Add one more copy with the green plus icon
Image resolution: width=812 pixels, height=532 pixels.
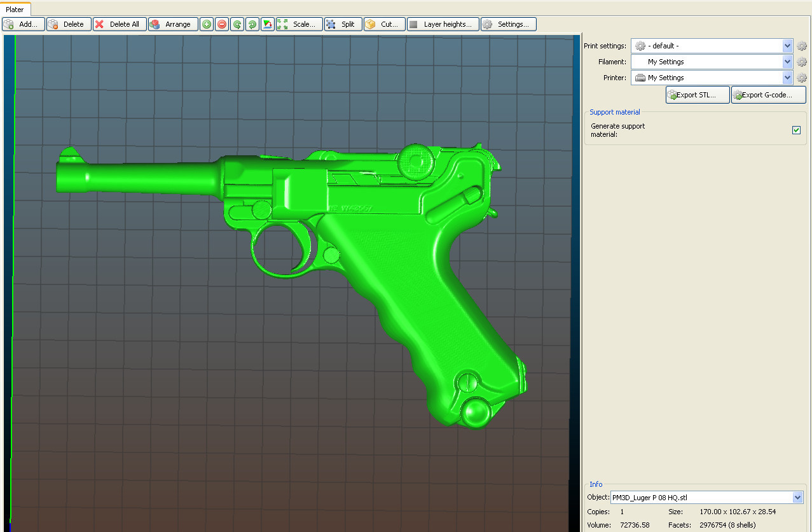click(207, 24)
